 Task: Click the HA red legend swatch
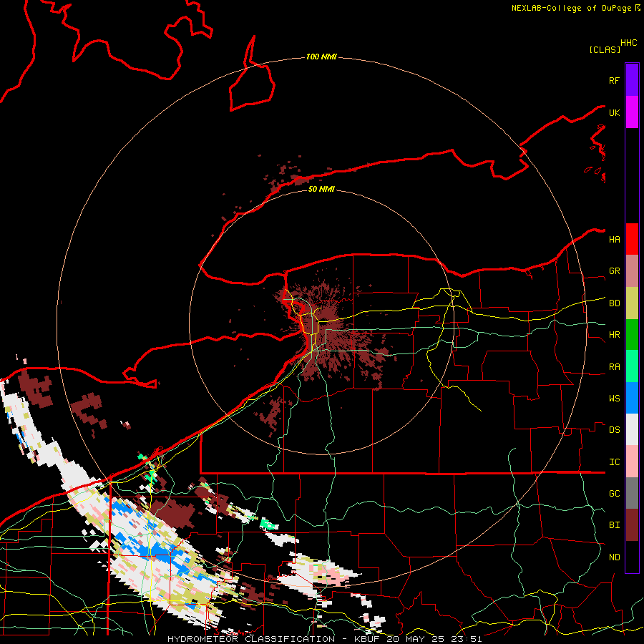632,239
